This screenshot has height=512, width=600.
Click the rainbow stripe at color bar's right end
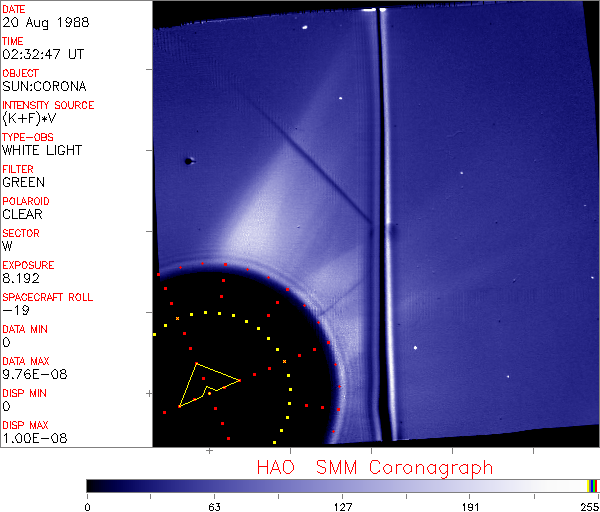[x=593, y=485]
